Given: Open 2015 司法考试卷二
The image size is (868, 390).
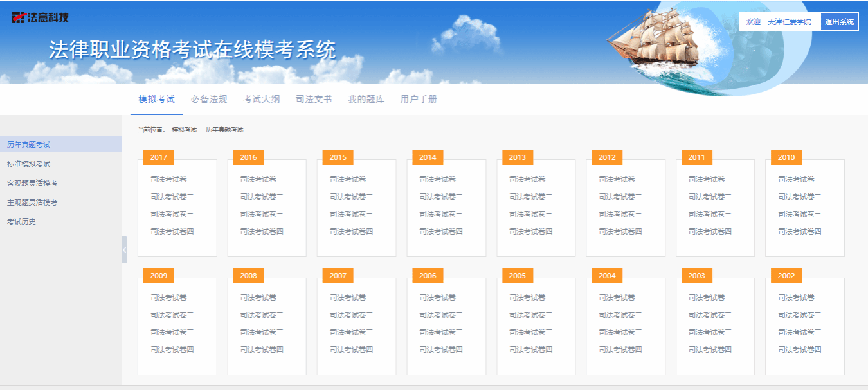Looking at the screenshot, I should [x=352, y=197].
